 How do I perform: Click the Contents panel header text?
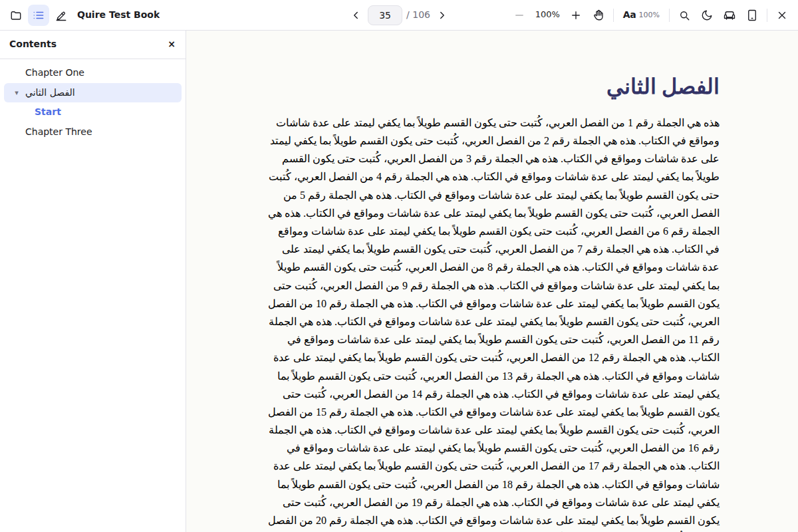[x=33, y=44]
